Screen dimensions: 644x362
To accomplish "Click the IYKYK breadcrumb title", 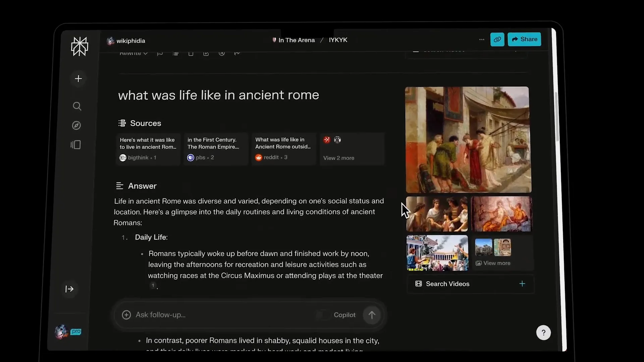I will (338, 40).
